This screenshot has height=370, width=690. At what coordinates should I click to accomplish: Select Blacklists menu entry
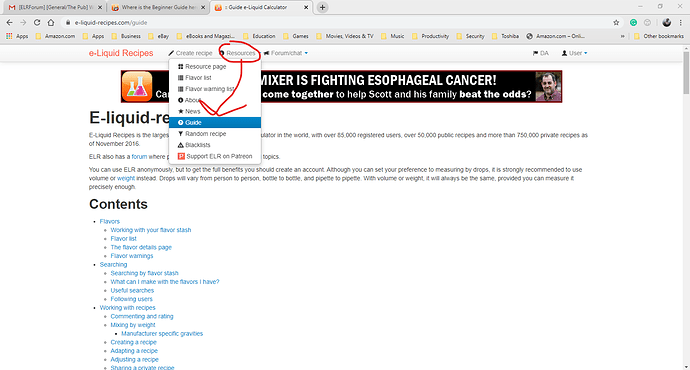pyautogui.click(x=215, y=145)
